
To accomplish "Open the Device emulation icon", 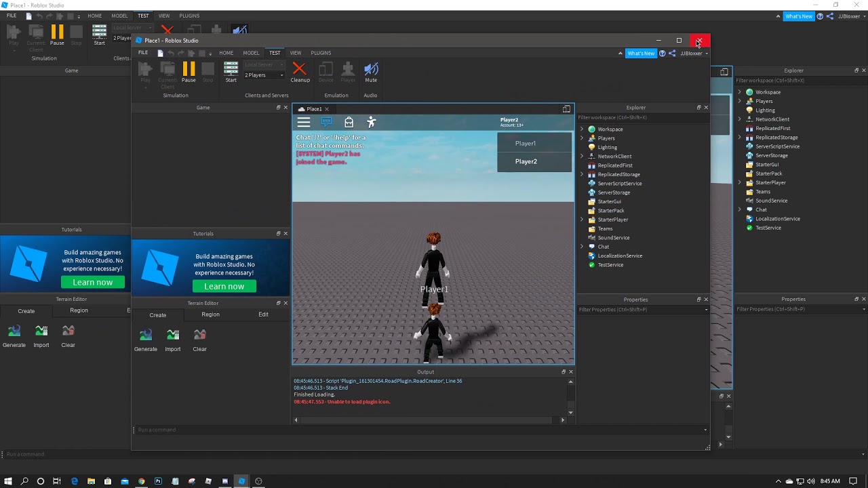I will [x=326, y=72].
